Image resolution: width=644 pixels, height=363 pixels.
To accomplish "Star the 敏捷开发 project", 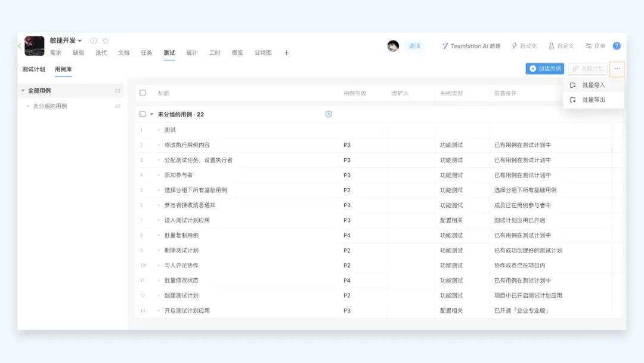I will pyautogui.click(x=106, y=41).
